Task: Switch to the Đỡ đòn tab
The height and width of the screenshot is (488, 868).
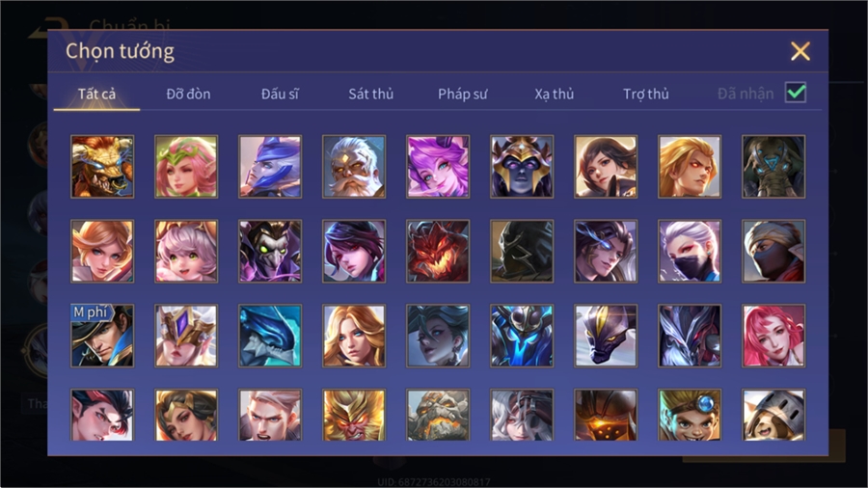Action: [188, 95]
